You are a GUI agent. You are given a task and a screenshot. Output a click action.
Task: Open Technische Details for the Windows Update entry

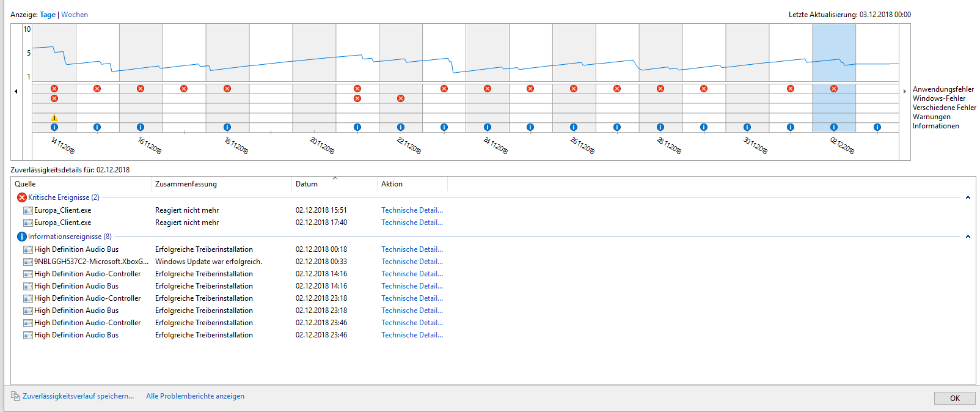412,262
